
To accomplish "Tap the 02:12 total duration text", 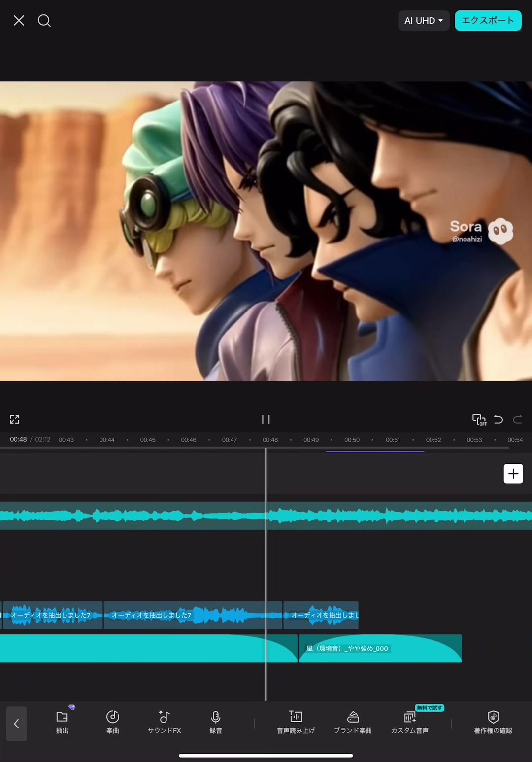I will pyautogui.click(x=43, y=439).
